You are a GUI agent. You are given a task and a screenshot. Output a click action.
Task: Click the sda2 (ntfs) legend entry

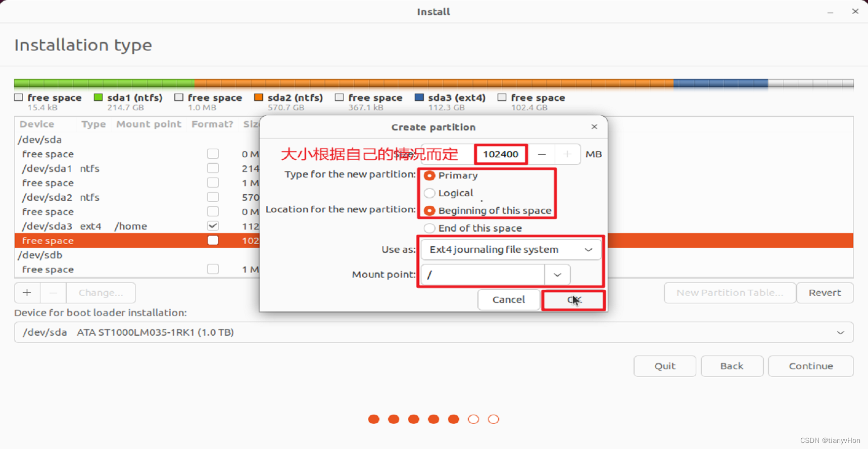pos(288,102)
